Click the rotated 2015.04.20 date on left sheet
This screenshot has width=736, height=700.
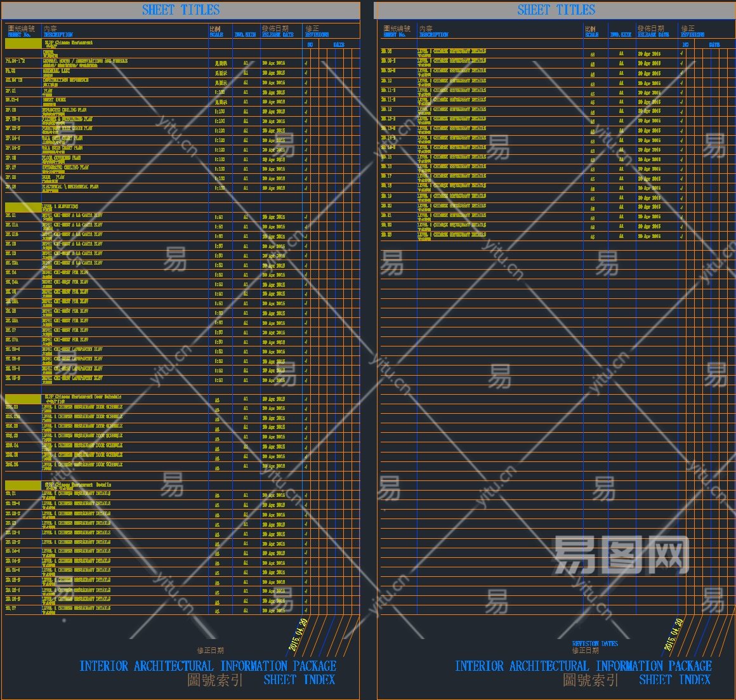click(298, 635)
